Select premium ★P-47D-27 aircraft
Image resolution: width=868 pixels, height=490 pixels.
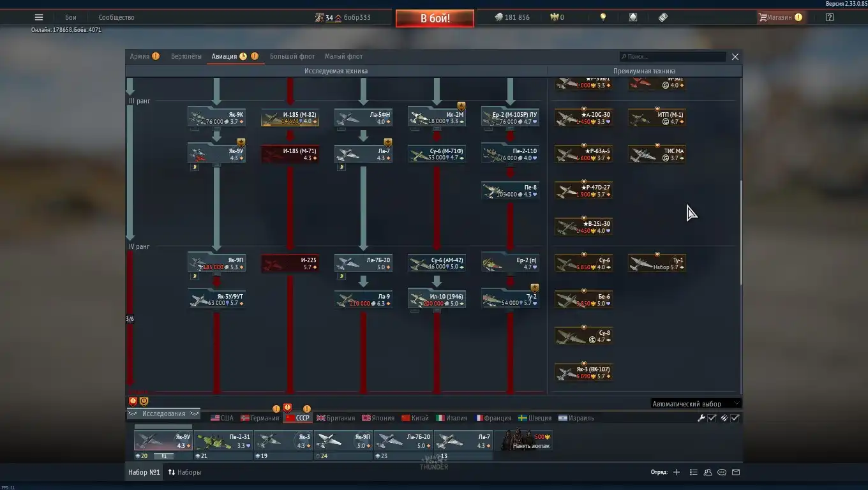click(584, 190)
